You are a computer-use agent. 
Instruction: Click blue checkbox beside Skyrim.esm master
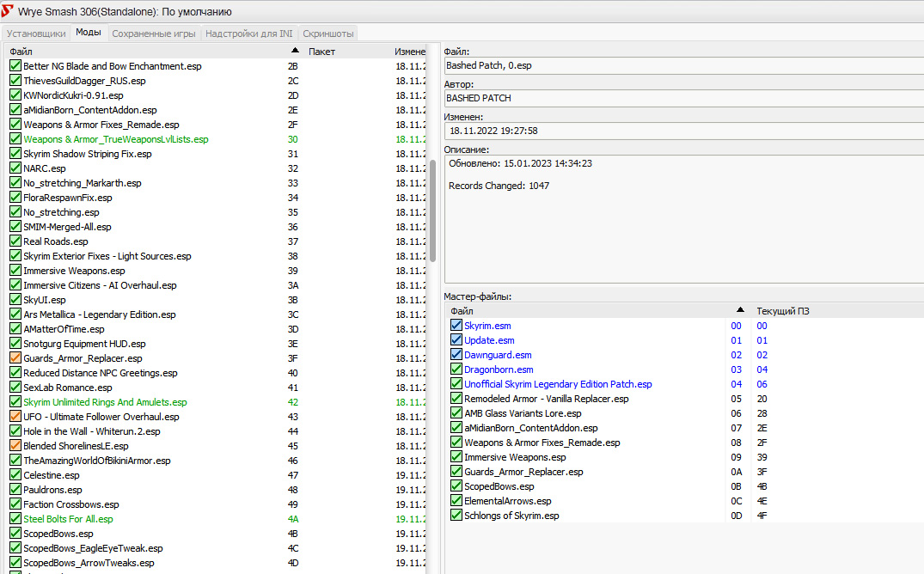point(456,325)
